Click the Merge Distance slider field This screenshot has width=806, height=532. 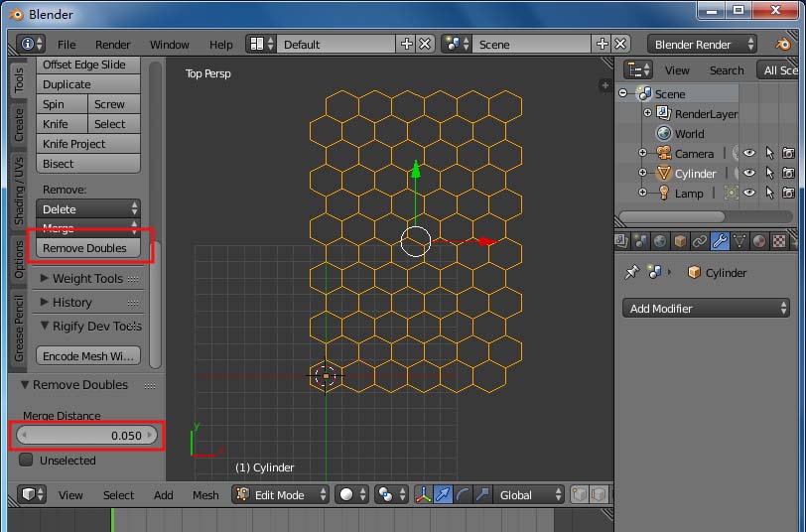click(86, 436)
